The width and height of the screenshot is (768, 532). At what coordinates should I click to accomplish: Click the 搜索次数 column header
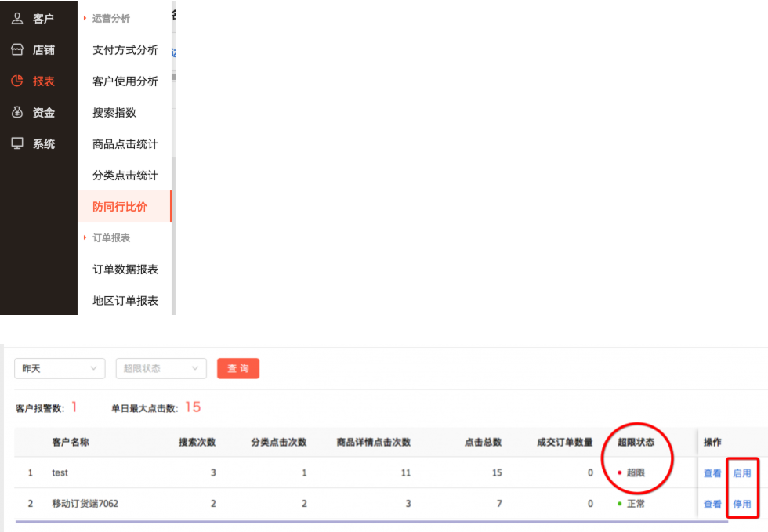click(x=197, y=442)
